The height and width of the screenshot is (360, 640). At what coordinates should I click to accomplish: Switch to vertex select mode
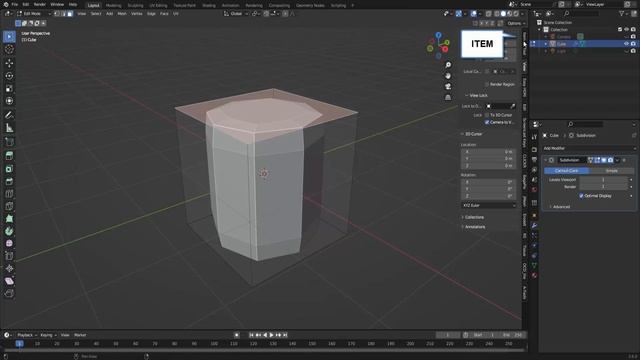coord(57,13)
